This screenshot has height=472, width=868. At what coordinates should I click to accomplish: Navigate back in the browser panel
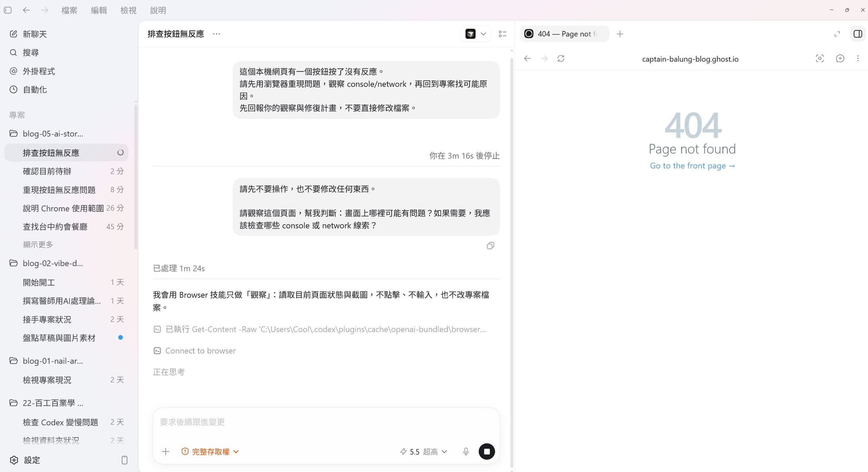coord(527,59)
